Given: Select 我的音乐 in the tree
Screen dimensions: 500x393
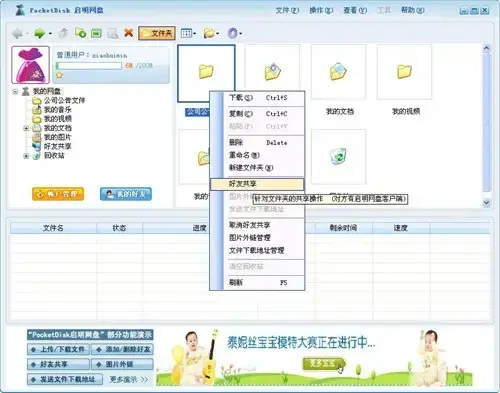Looking at the screenshot, I should [58, 110].
